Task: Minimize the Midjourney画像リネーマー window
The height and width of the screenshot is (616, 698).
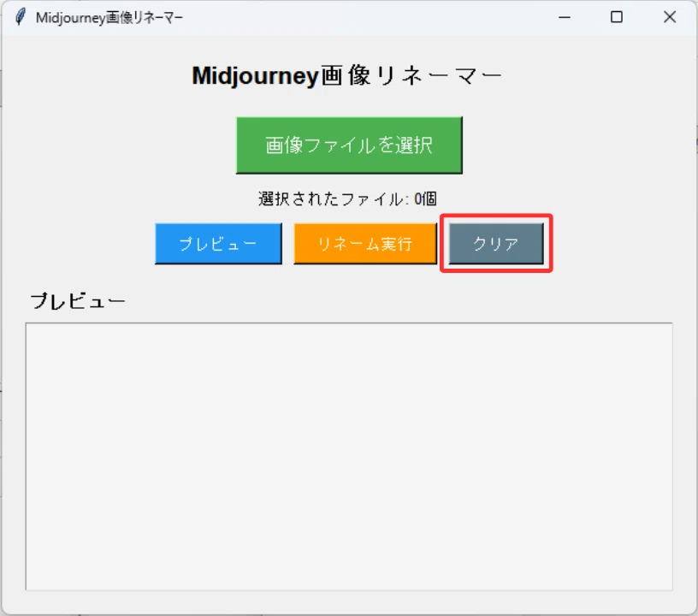Action: [x=565, y=17]
